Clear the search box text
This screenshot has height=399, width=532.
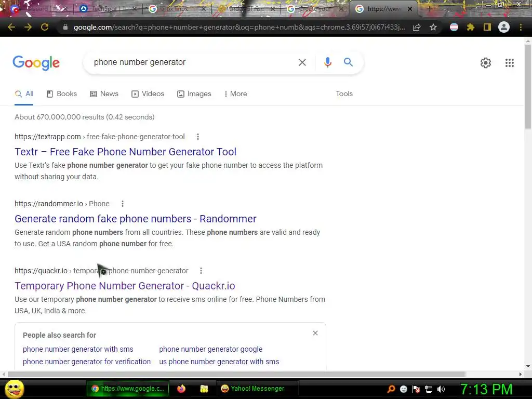point(302,62)
